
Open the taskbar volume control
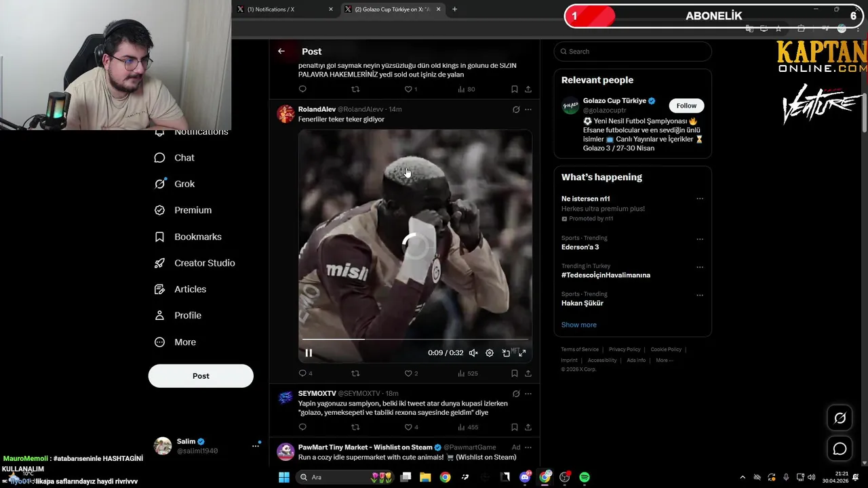pyautogui.click(x=812, y=477)
